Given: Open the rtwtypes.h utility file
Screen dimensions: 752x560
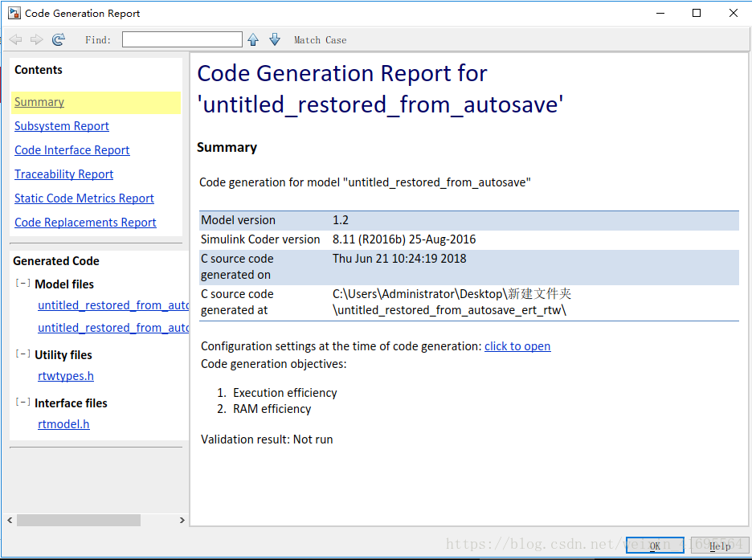Looking at the screenshot, I should (x=66, y=376).
